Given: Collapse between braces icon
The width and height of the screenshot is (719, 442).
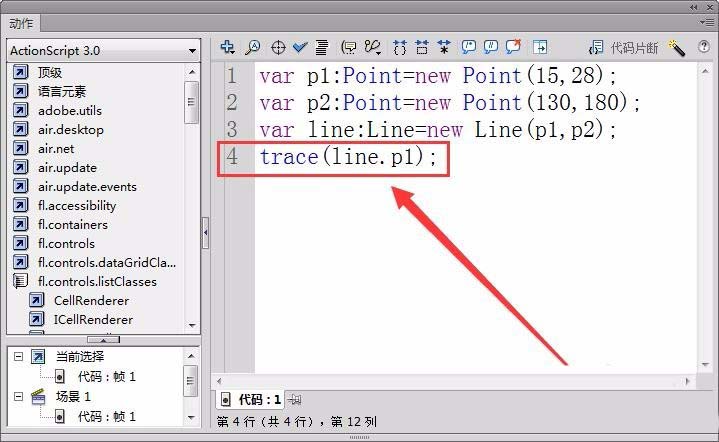Looking at the screenshot, I should pyautogui.click(x=400, y=47).
